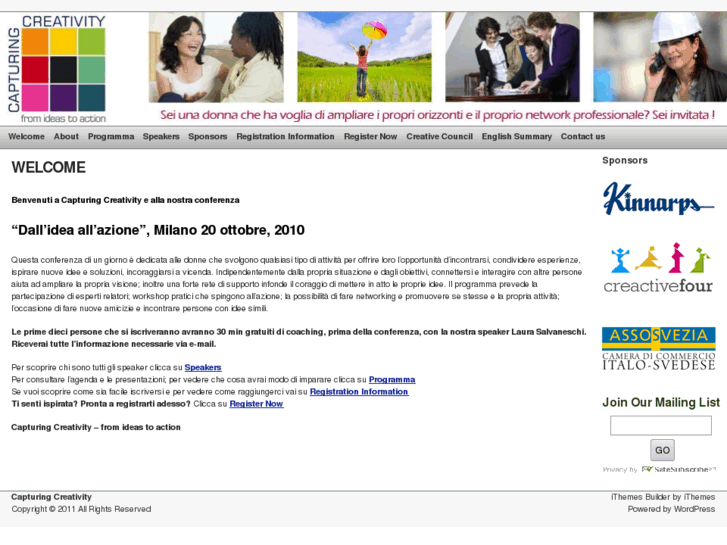Open the Contact us page

click(x=583, y=137)
